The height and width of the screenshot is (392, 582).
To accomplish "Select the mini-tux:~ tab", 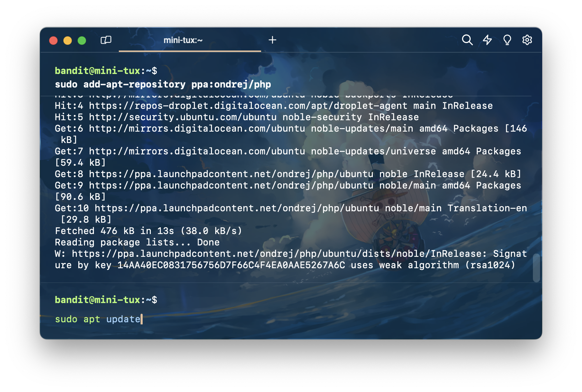I will (x=183, y=41).
